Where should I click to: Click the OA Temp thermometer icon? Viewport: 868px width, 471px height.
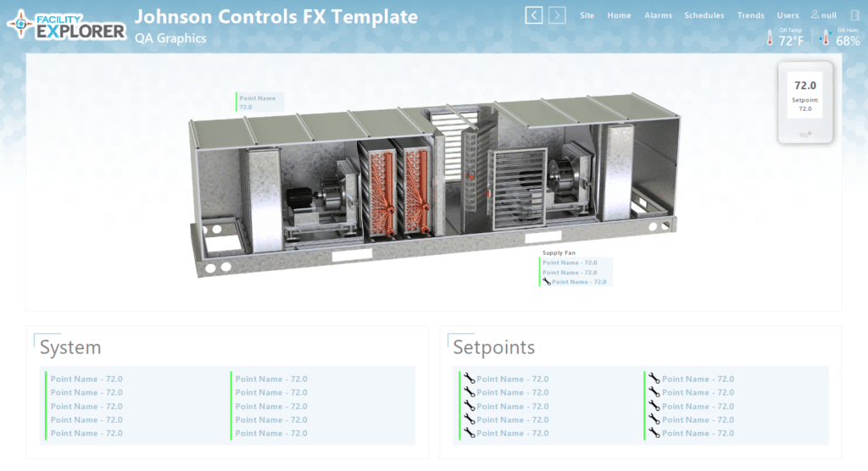point(770,37)
